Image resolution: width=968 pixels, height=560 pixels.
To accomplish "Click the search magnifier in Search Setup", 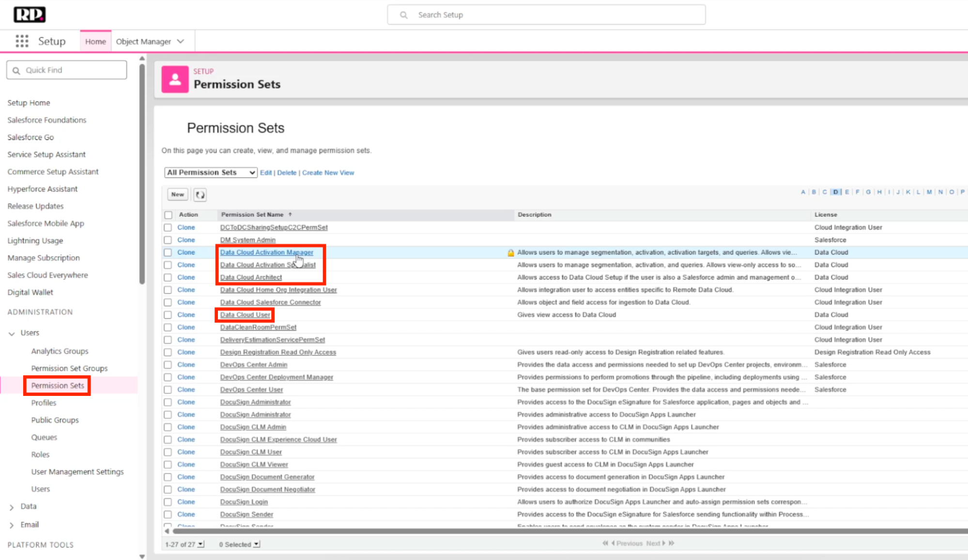I will pyautogui.click(x=404, y=15).
